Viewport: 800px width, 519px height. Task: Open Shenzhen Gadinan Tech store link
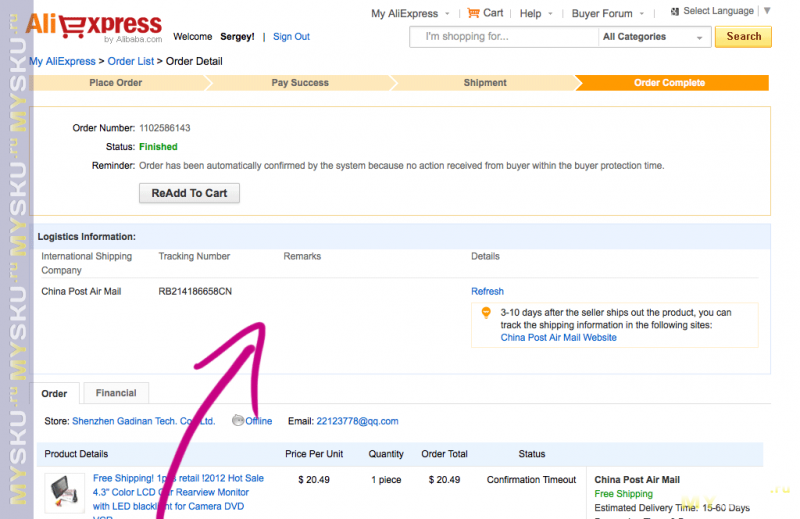[x=143, y=421]
